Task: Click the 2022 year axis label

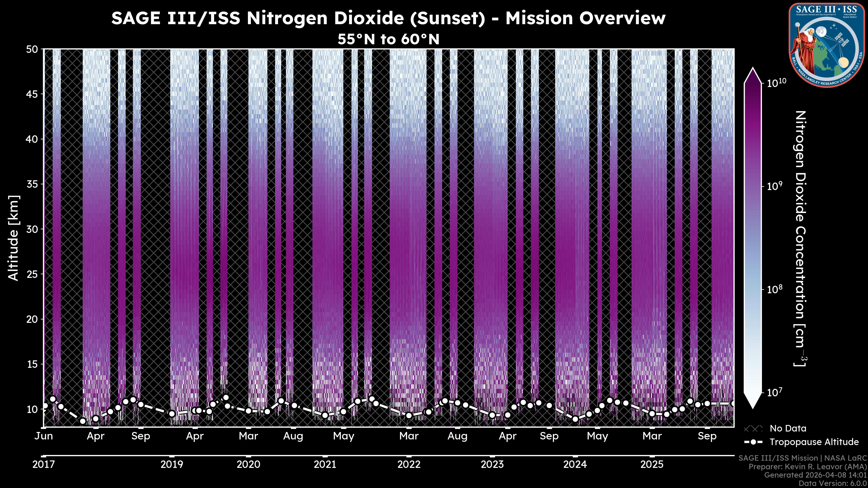Action: (x=409, y=465)
